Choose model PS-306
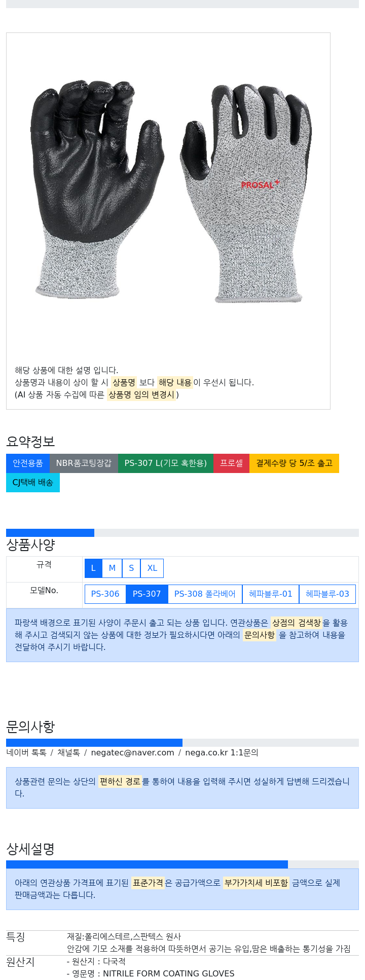Image resolution: width=365 pixels, height=980 pixels. coord(105,594)
